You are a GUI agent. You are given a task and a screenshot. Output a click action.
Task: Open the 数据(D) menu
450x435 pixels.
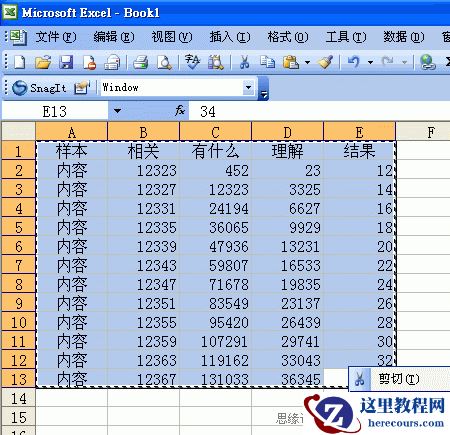[x=404, y=37]
